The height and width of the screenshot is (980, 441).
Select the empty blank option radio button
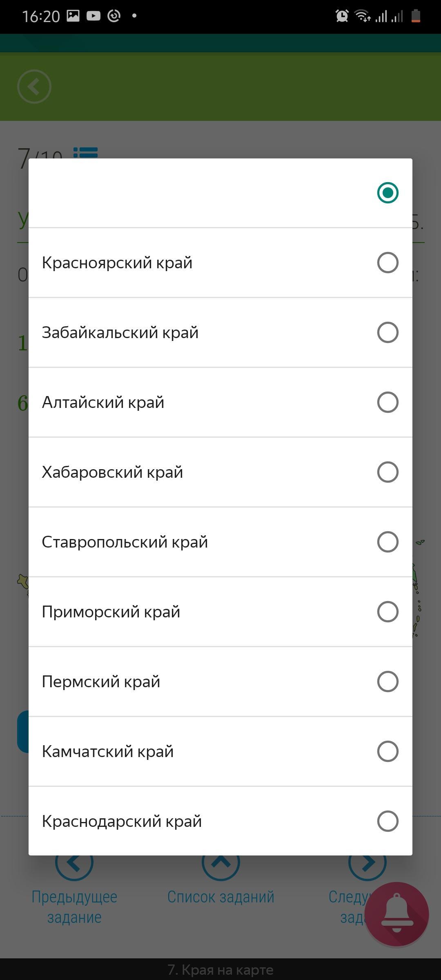coord(388,193)
